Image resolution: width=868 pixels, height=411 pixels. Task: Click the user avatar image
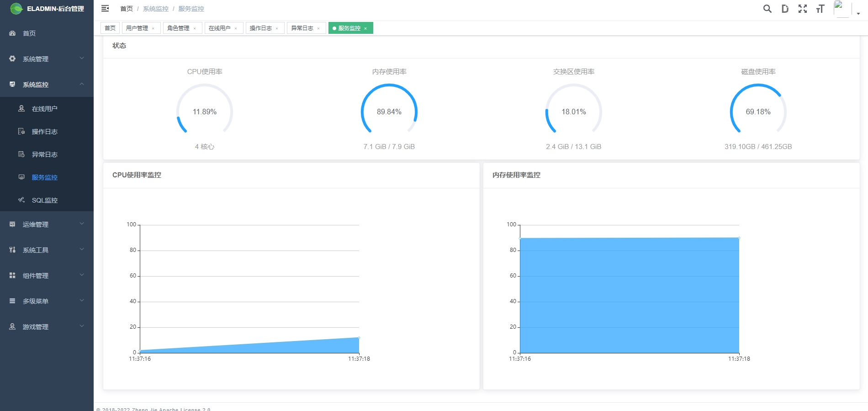pos(842,9)
